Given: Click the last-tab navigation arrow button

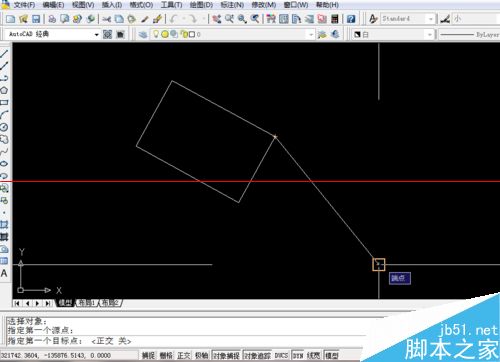Looking at the screenshot, I should (48, 303).
